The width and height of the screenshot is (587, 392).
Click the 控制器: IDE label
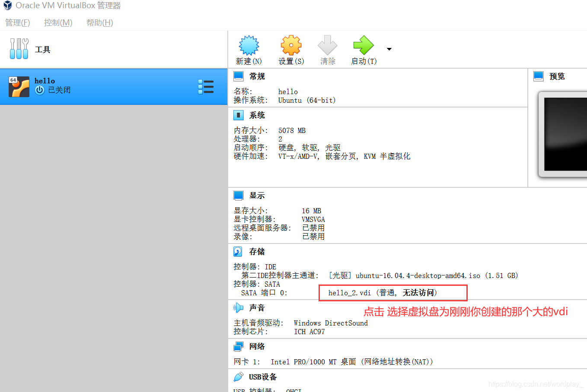pyautogui.click(x=255, y=267)
